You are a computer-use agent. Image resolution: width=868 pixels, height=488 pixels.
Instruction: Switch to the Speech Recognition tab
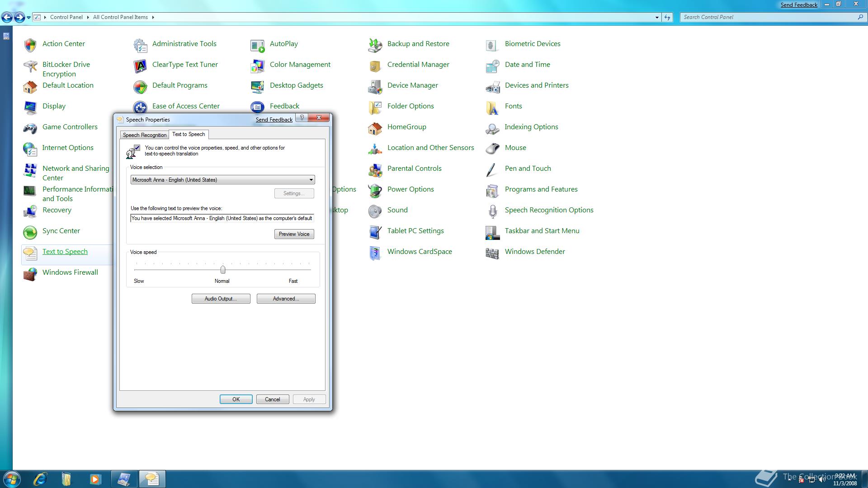pyautogui.click(x=145, y=135)
